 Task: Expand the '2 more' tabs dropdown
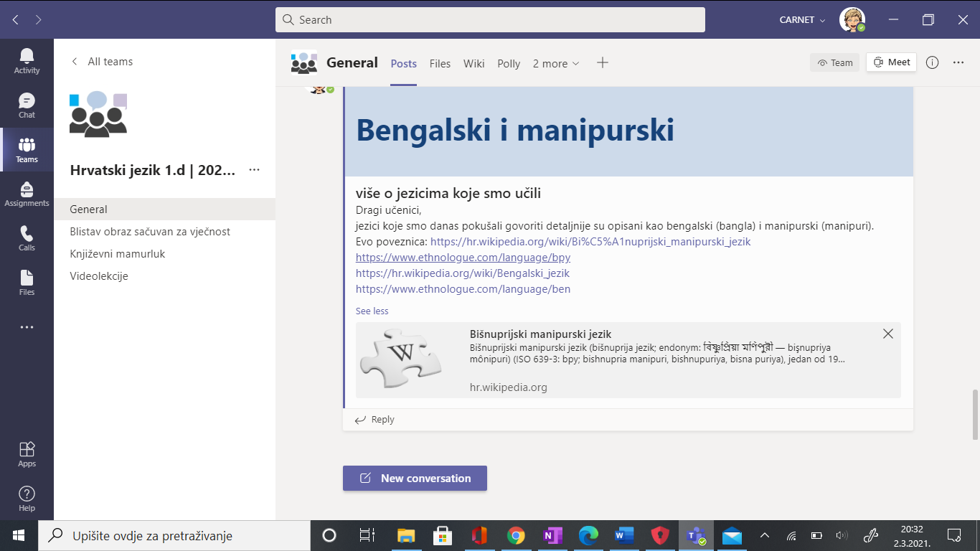555,64
